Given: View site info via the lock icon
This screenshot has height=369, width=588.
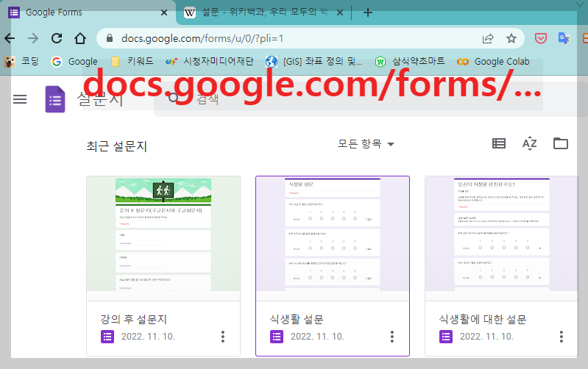Looking at the screenshot, I should tap(110, 38).
